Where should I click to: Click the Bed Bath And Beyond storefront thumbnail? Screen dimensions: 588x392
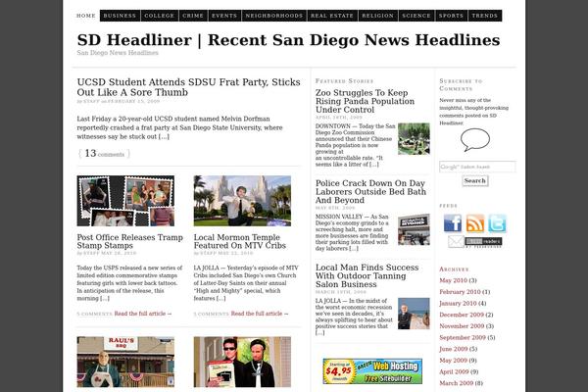pyautogui.click(x=414, y=229)
